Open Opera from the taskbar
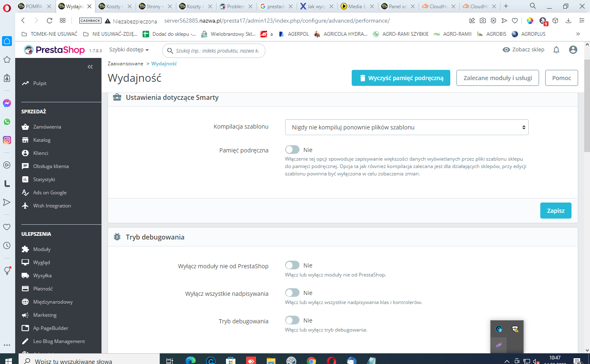Viewport: 590px width, 364px height. (x=332, y=361)
